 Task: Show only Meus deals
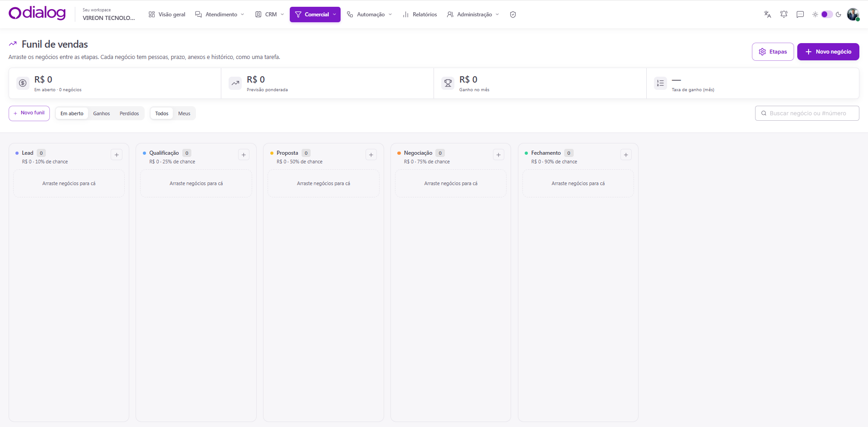184,113
